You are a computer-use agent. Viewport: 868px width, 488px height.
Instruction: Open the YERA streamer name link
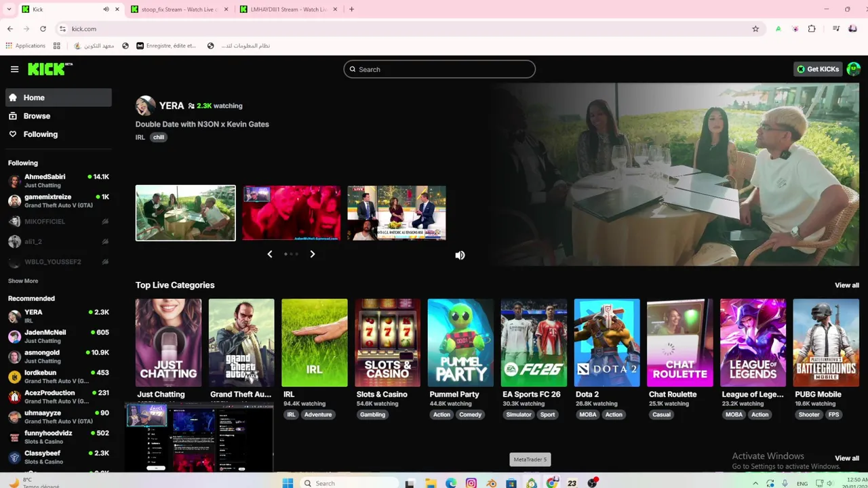pyautogui.click(x=172, y=106)
